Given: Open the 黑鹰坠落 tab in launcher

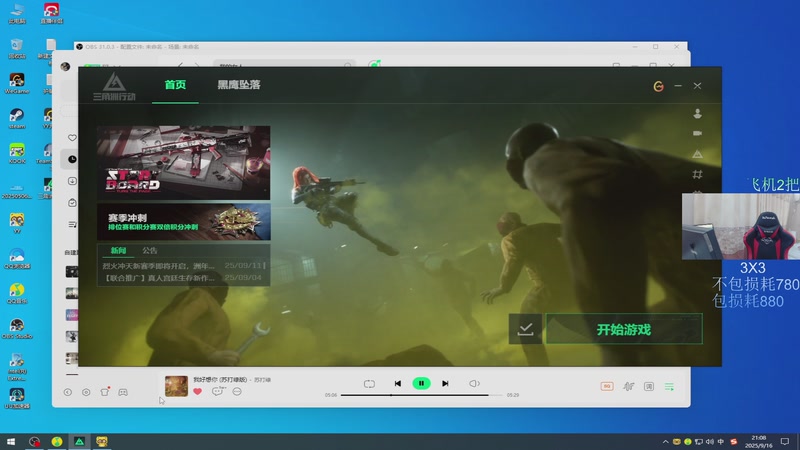Looking at the screenshot, I should point(239,85).
